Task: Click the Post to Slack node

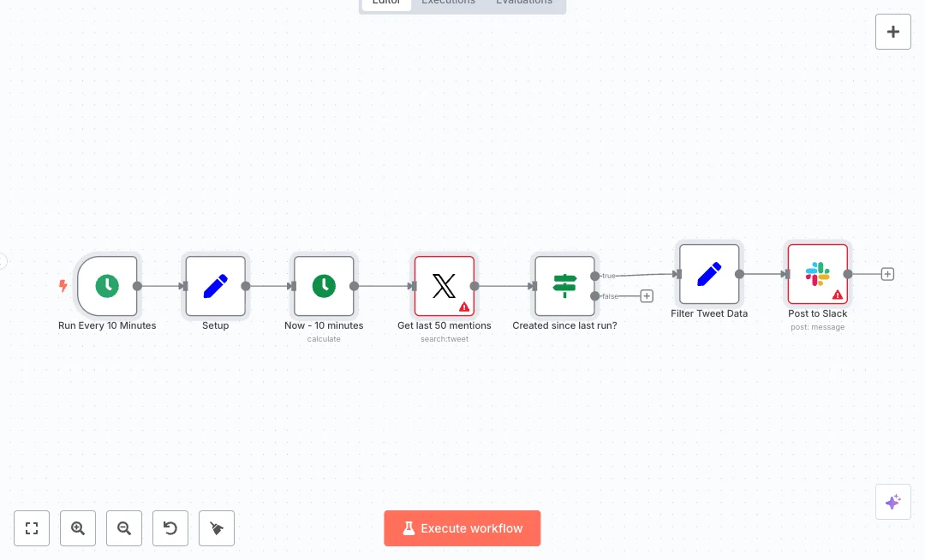Action: 817,274
